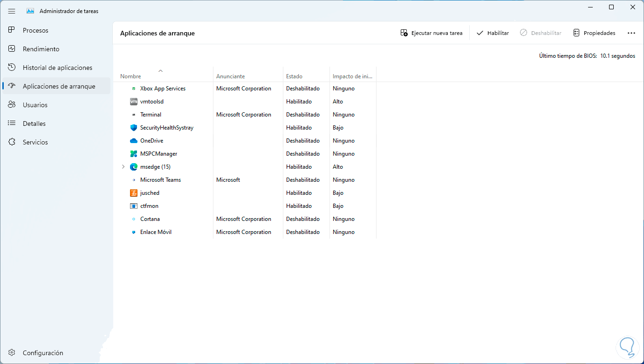Select the Enlace Móvil entry name
Viewport: 644px width, 364px height.
[156, 232]
